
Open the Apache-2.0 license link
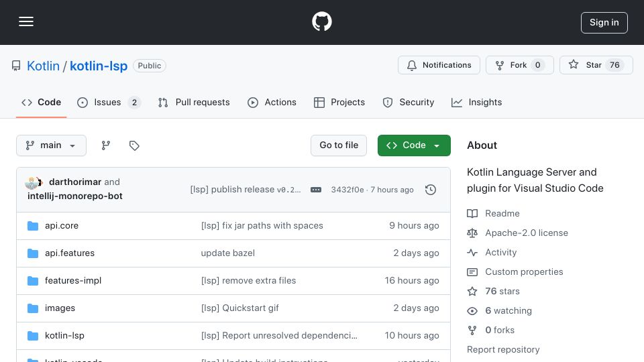coord(527,233)
